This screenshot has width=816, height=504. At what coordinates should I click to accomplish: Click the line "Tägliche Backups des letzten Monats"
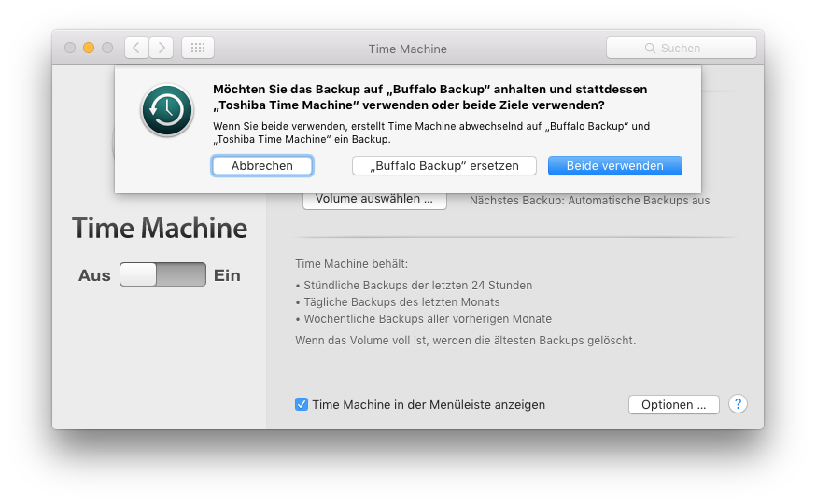pyautogui.click(x=401, y=302)
